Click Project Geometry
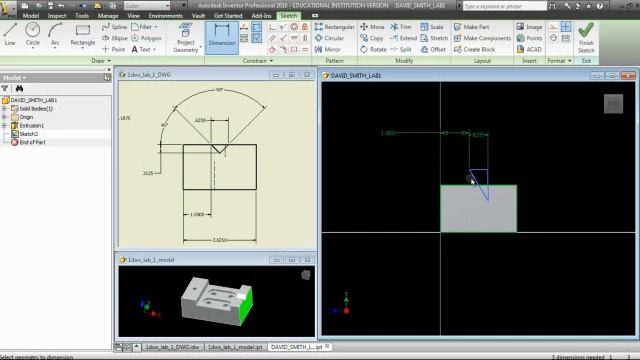The height and width of the screenshot is (360, 640). (186, 38)
